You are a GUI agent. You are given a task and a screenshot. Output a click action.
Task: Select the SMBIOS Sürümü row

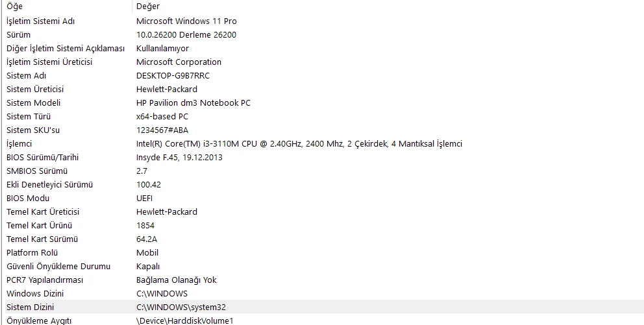coord(322,171)
